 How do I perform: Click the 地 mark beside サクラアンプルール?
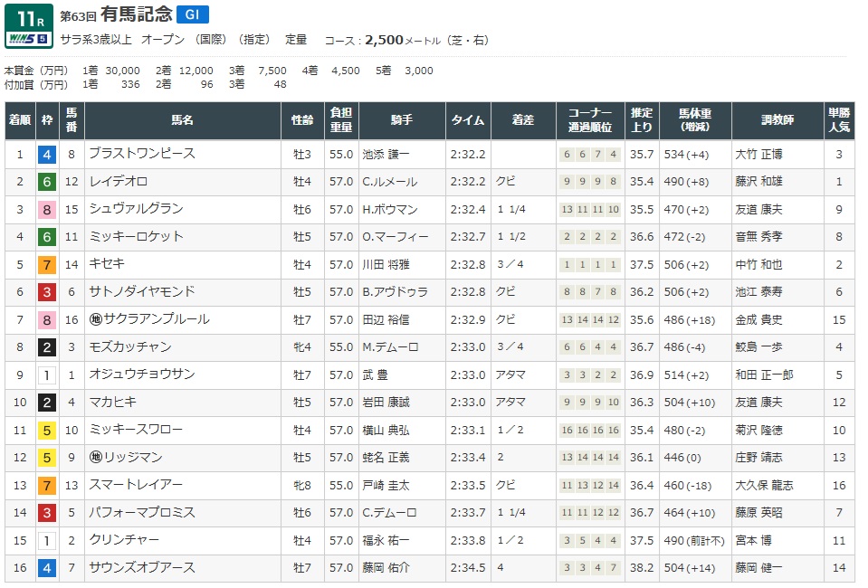click(94, 319)
